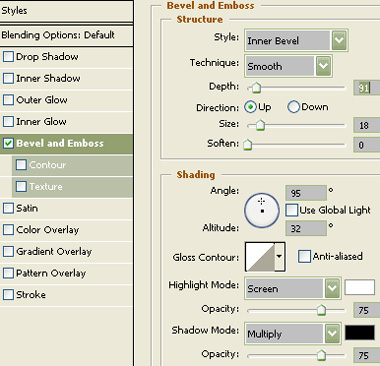Click the Soften slider handle
Viewport: 380px width, 366px height.
247,145
